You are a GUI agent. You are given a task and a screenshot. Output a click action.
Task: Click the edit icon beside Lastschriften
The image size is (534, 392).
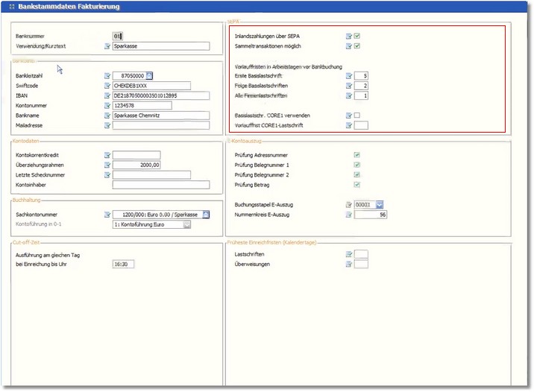348,254
